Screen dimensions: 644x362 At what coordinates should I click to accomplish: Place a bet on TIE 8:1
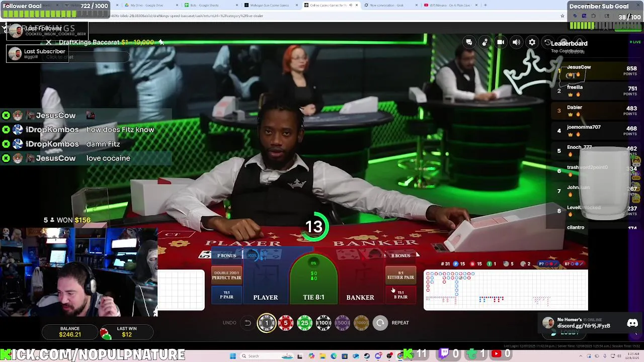313,279
